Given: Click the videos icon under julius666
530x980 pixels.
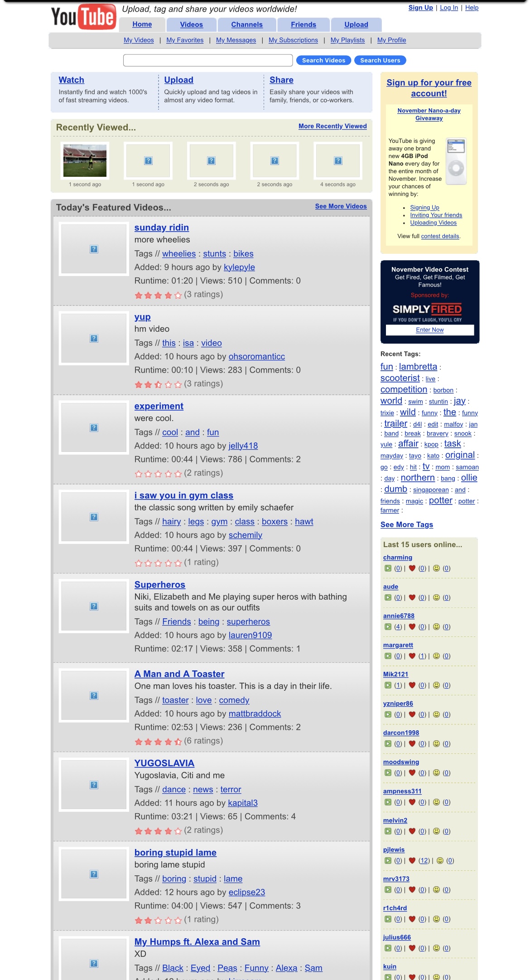Looking at the screenshot, I should click(x=388, y=948).
